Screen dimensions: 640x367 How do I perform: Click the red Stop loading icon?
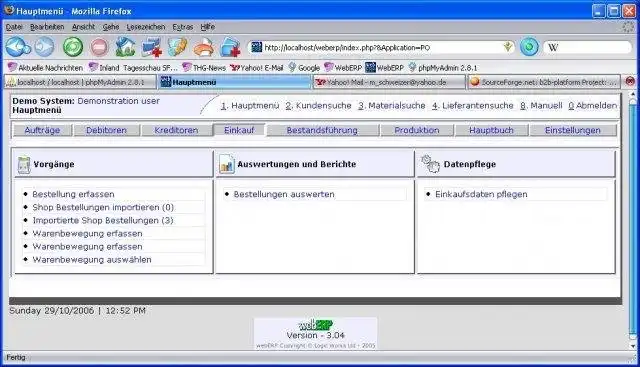[99, 47]
